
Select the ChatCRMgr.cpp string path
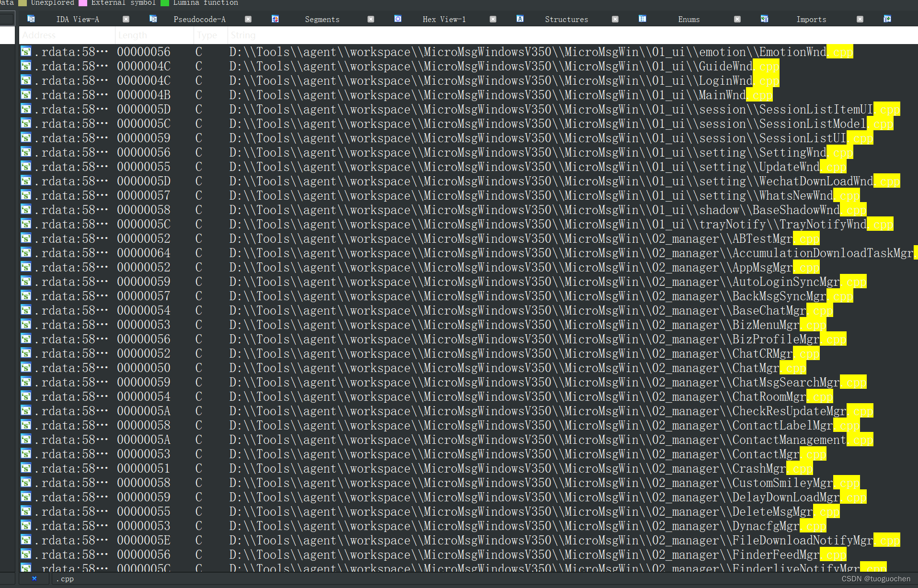tap(524, 353)
